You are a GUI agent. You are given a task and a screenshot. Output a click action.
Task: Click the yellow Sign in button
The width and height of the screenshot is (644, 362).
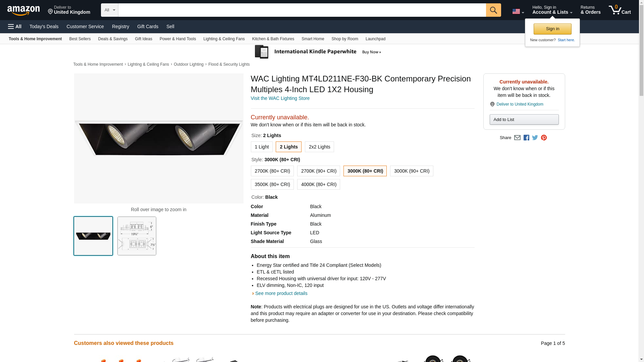552,29
